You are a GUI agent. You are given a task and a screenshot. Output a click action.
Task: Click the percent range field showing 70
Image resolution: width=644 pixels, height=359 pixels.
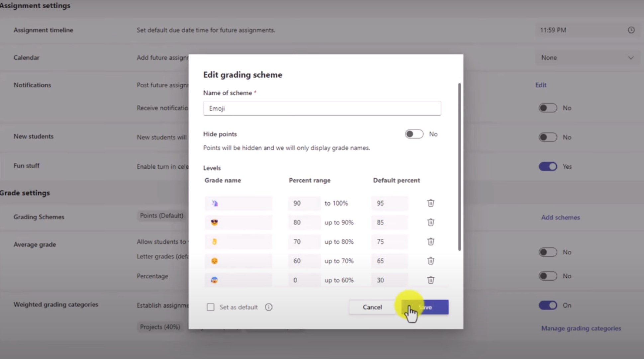[304, 242]
